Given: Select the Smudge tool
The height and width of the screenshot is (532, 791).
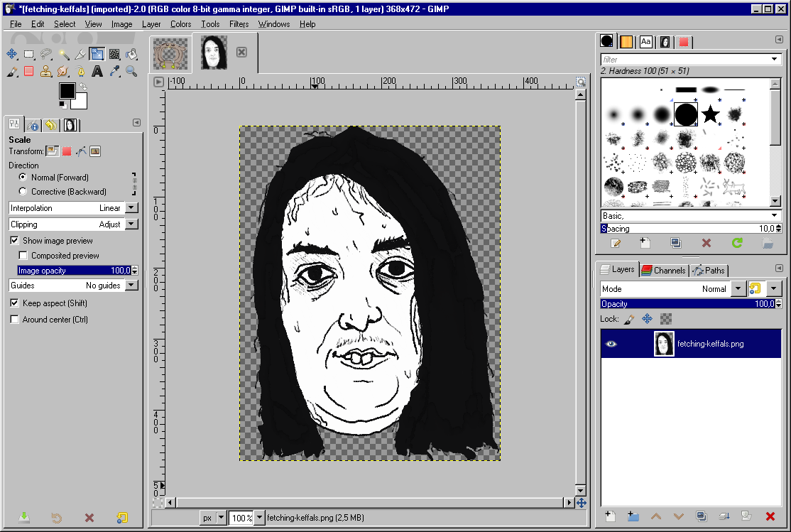Looking at the screenshot, I should pyautogui.click(x=63, y=71).
